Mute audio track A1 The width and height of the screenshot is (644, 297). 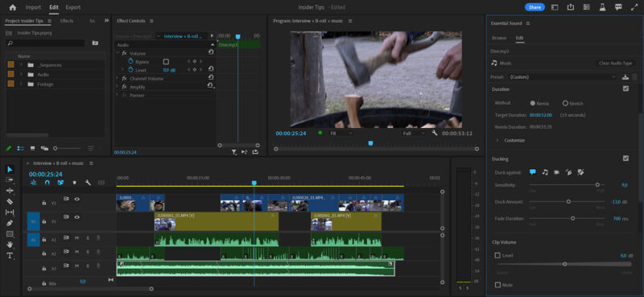click(x=76, y=237)
